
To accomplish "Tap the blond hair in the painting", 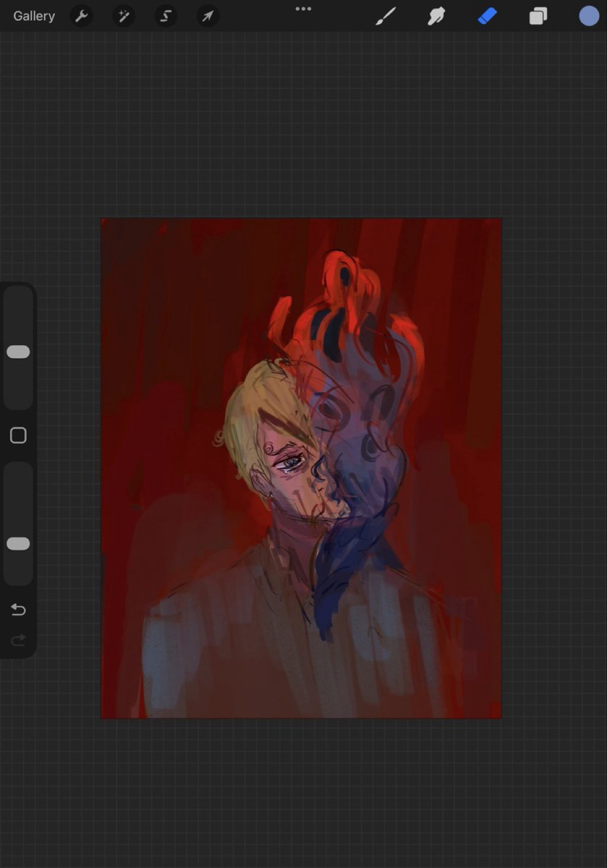I will coord(255,408).
